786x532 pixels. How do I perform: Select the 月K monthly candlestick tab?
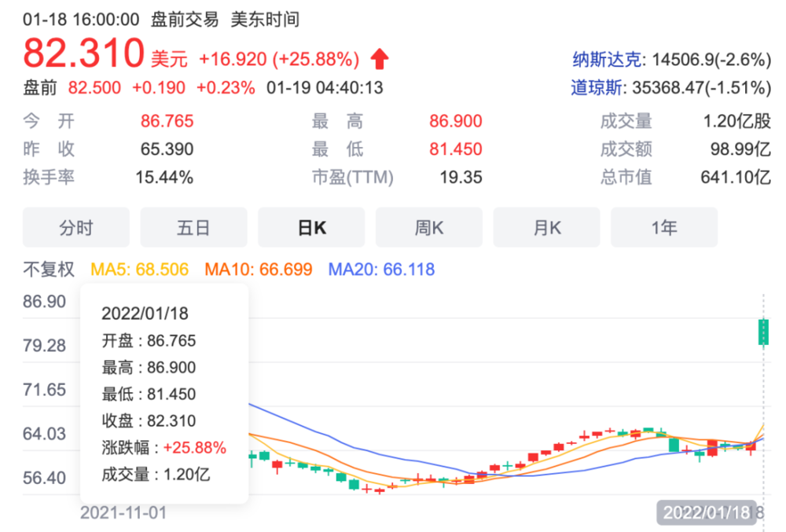point(546,228)
